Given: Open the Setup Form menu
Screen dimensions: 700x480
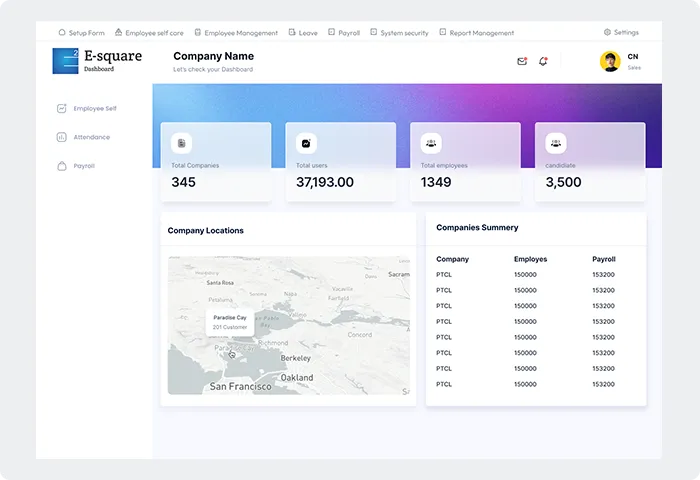Looking at the screenshot, I should pos(82,33).
